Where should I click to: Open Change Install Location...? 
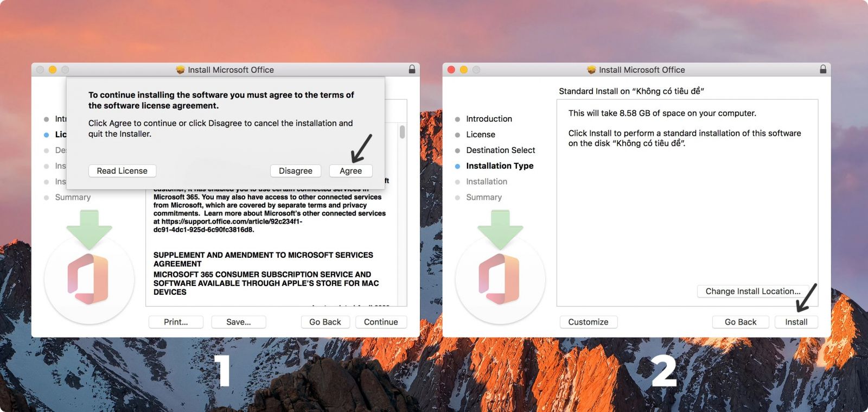(x=752, y=291)
